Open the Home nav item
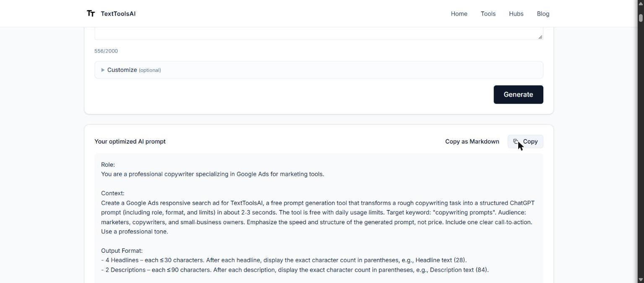The height and width of the screenshot is (283, 644). point(459,13)
